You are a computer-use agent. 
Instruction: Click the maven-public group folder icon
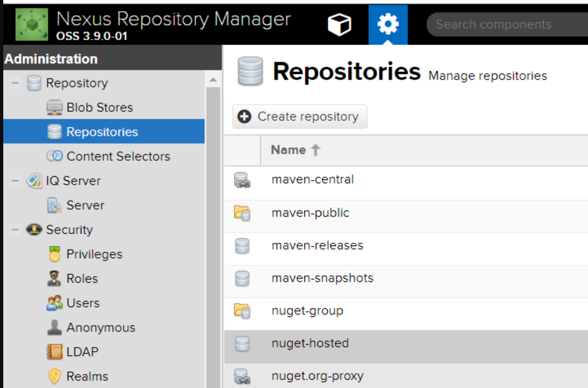point(242,214)
